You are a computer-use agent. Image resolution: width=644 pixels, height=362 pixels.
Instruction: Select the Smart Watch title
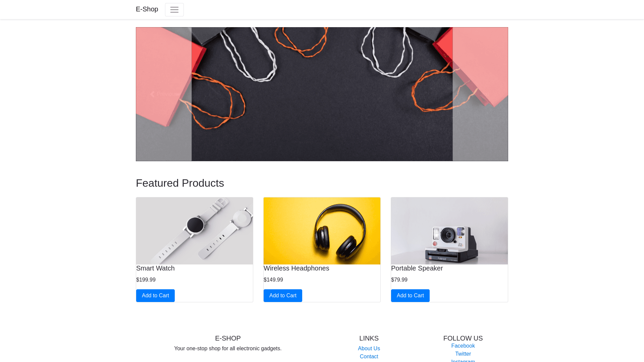click(x=155, y=268)
